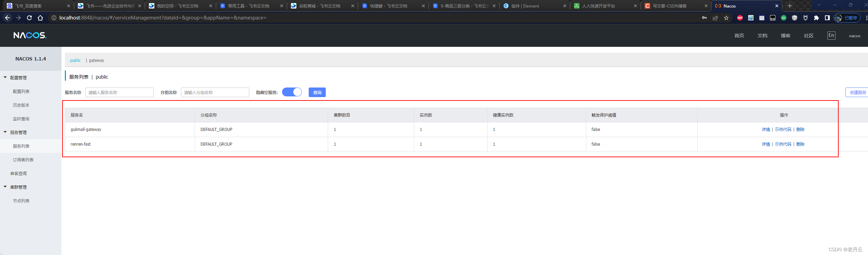This screenshot has height=255, width=868.
Task: Open 示例代码 for gulimall-gateway
Action: point(783,130)
